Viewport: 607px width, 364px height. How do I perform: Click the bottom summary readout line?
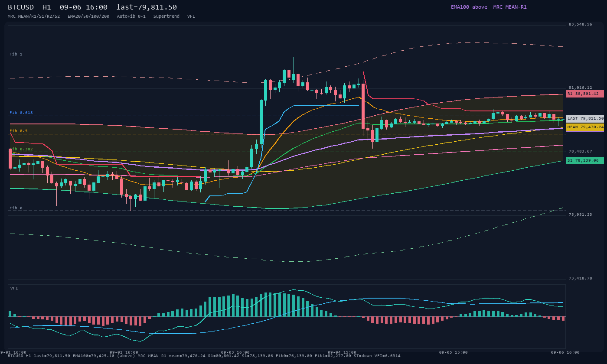204,356
